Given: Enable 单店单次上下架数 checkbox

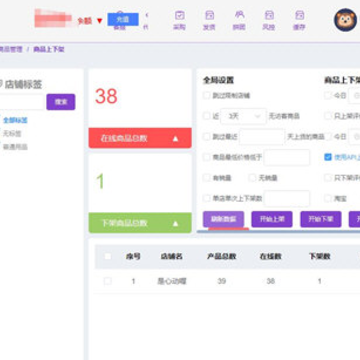Looking at the screenshot, I should (207, 198).
